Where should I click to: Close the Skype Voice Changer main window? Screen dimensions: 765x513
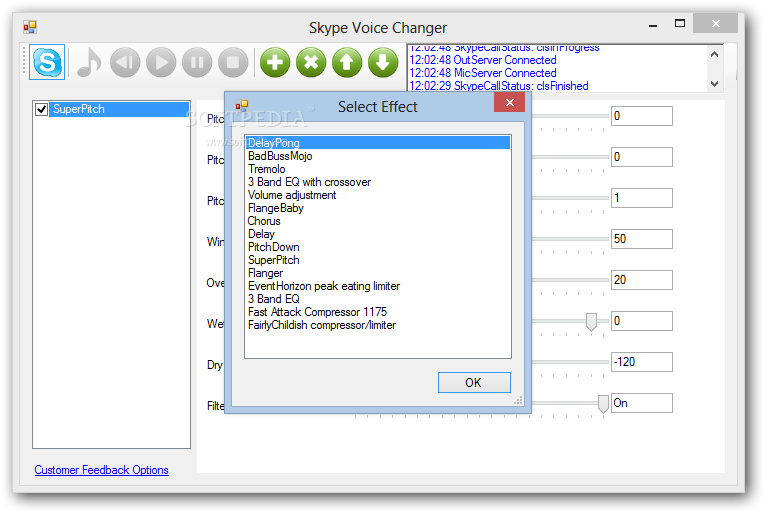715,23
